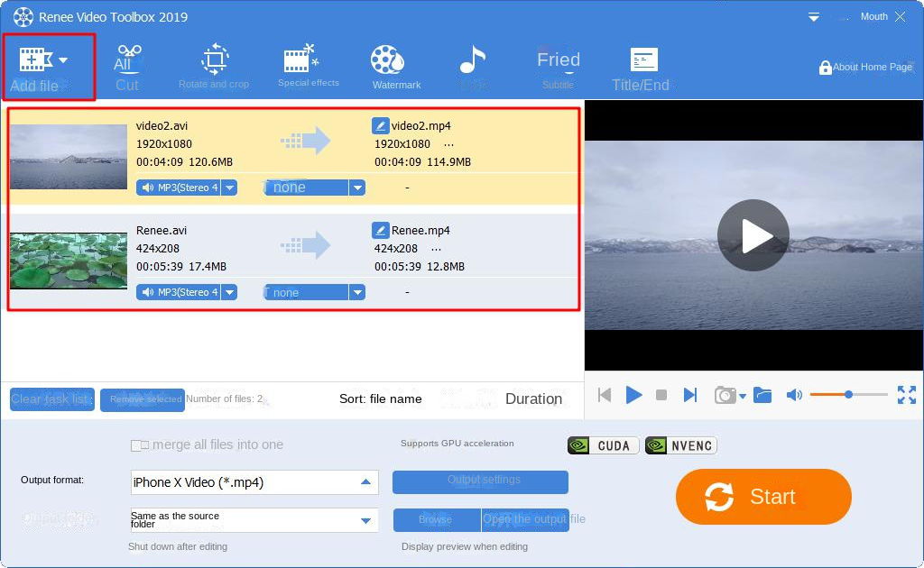Select the Rotate and crop tool

click(213, 63)
